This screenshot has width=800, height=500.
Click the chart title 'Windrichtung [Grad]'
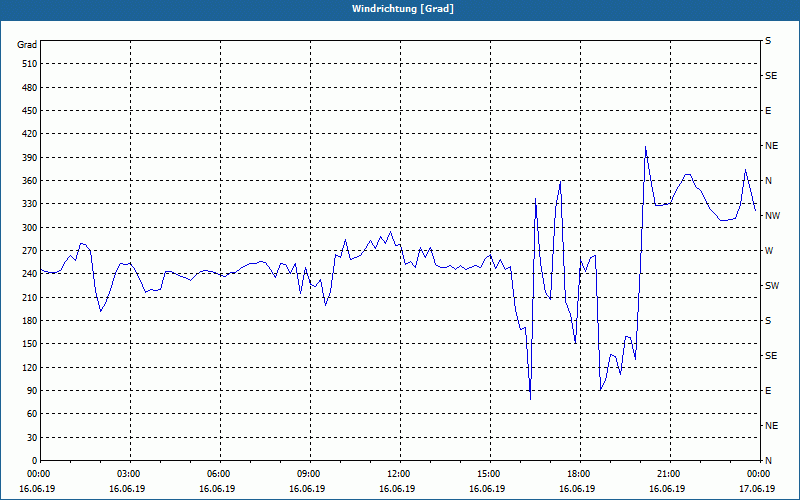(x=403, y=9)
